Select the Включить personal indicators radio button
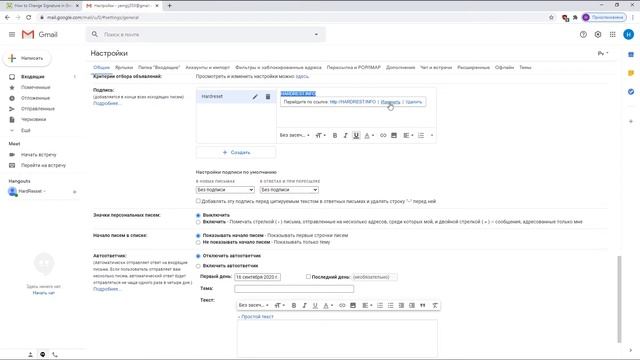 click(x=198, y=222)
